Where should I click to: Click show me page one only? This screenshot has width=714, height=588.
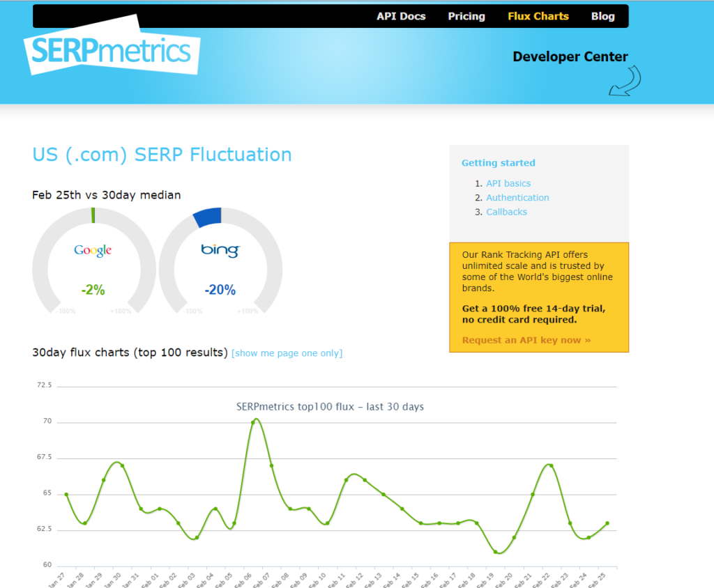(x=287, y=353)
